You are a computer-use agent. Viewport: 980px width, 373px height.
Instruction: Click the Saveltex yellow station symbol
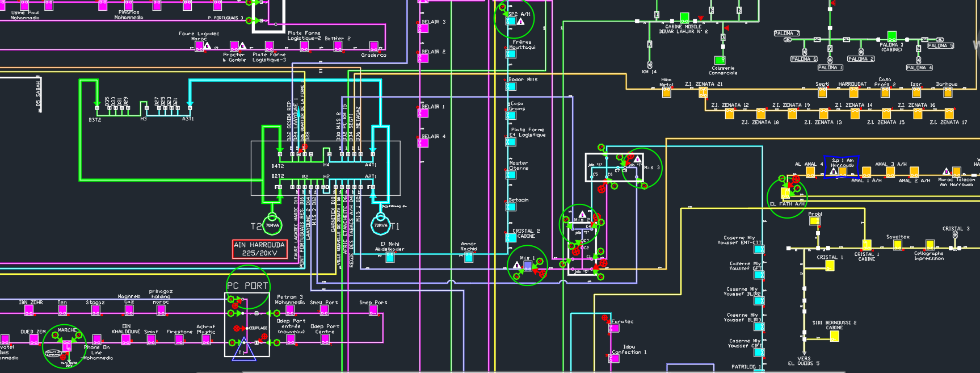(898, 245)
